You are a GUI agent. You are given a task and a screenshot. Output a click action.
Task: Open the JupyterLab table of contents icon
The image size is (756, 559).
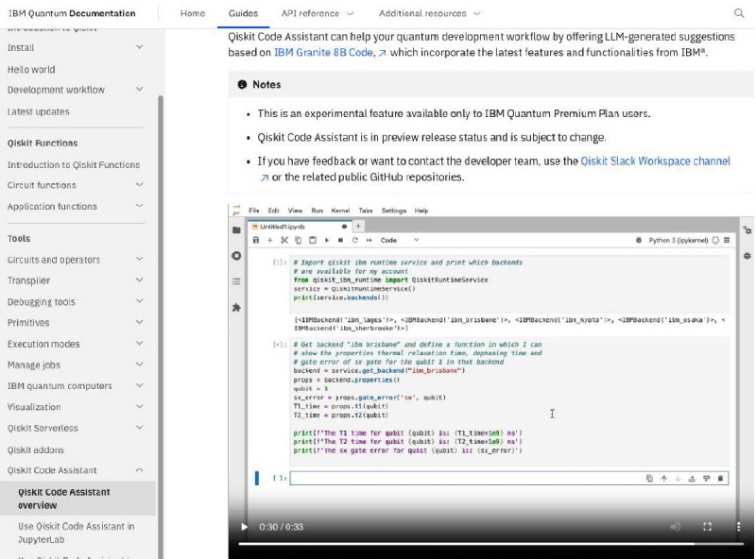click(x=236, y=281)
